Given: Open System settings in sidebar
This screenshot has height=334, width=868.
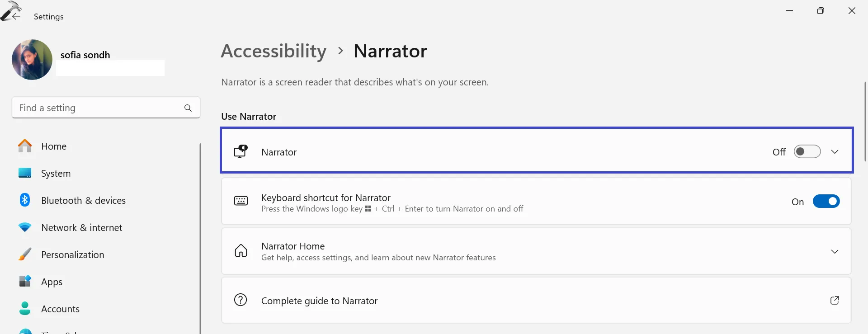Looking at the screenshot, I should (56, 174).
